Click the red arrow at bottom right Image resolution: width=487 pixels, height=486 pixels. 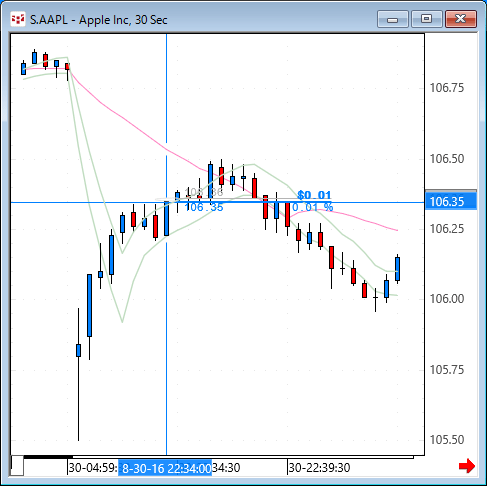coord(467,466)
